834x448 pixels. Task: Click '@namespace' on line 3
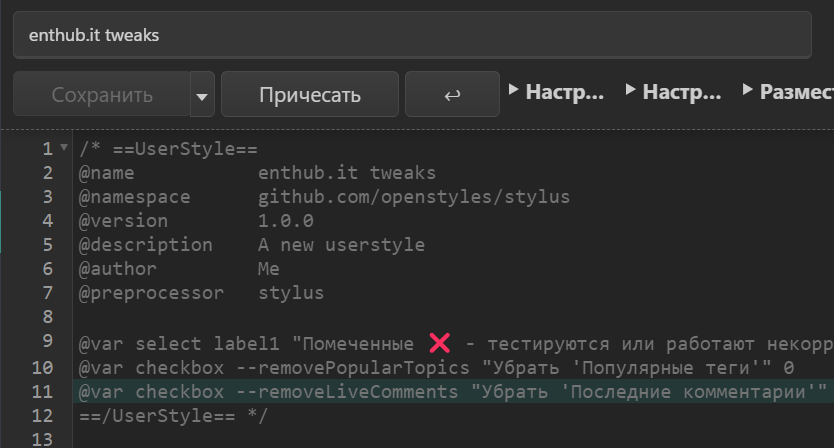coord(135,197)
